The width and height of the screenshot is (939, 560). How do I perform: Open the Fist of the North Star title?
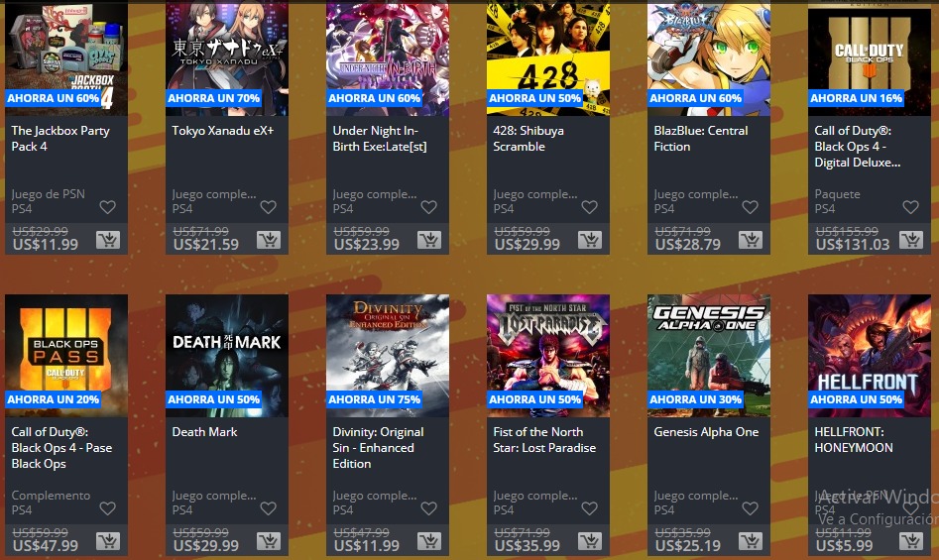(x=544, y=440)
